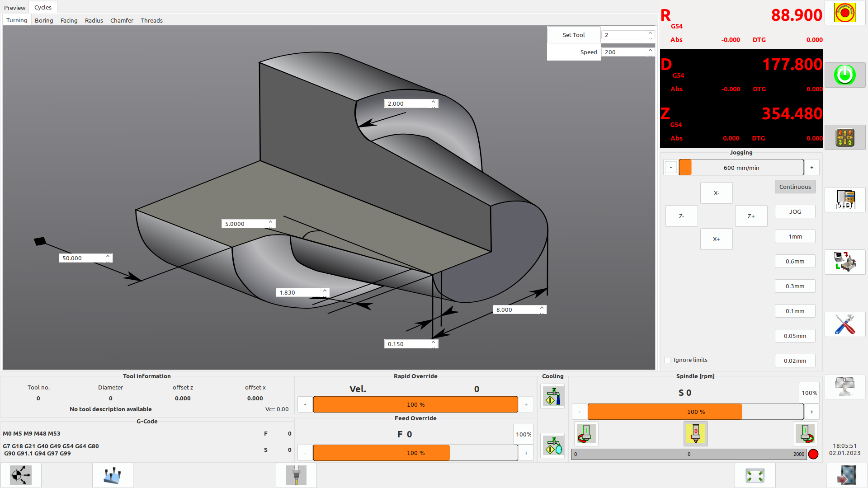Viewport: 868px width, 488px height.
Task: Step the 8.000 value spinbox arrows
Action: [x=542, y=310]
